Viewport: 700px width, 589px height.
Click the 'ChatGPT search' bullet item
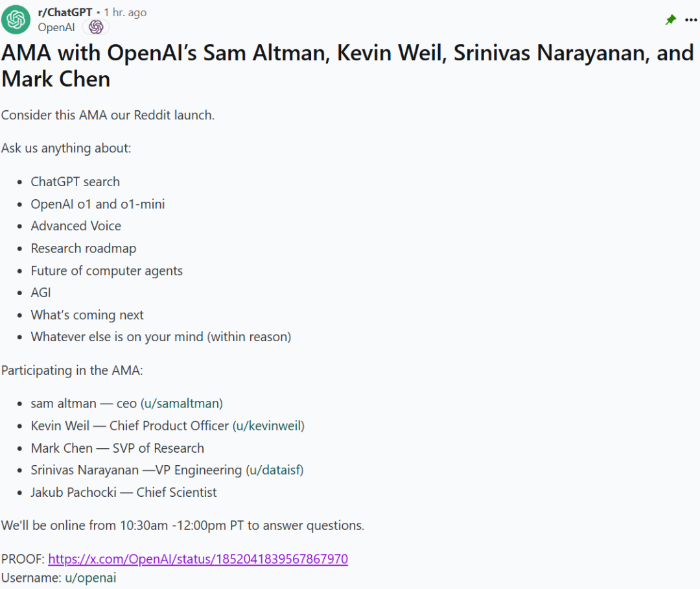click(75, 182)
